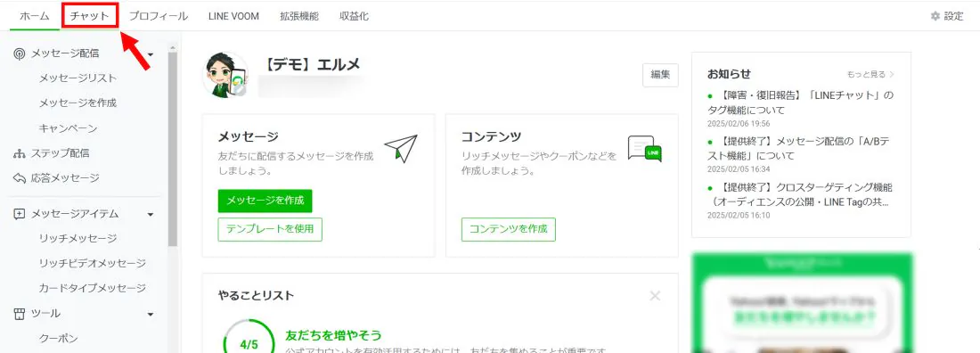
Task: Open ステップ配信 label in the sidebar
Action: point(60,153)
